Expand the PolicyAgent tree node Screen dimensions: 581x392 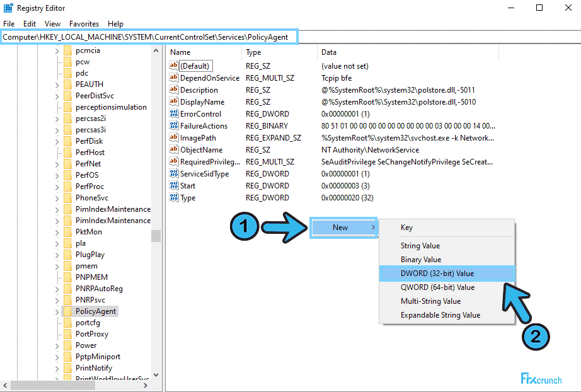(57, 311)
